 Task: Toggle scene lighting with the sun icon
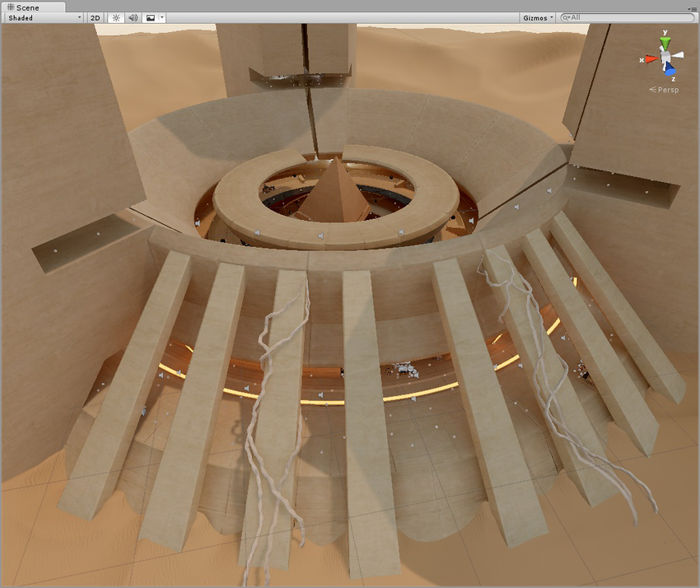tap(115, 17)
